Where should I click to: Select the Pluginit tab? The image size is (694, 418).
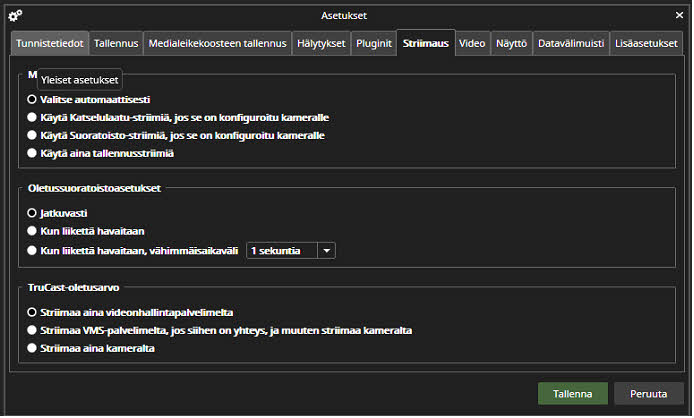(x=373, y=44)
